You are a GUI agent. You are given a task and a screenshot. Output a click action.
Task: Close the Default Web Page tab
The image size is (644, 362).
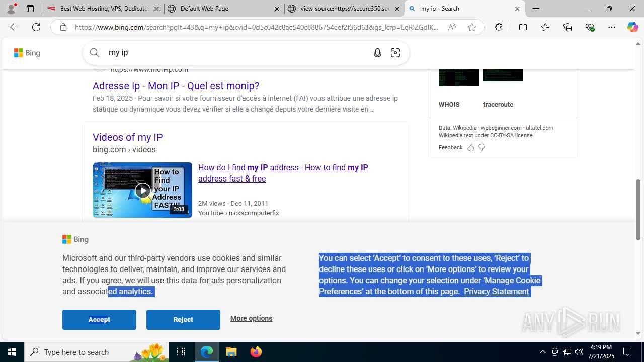[x=277, y=9]
